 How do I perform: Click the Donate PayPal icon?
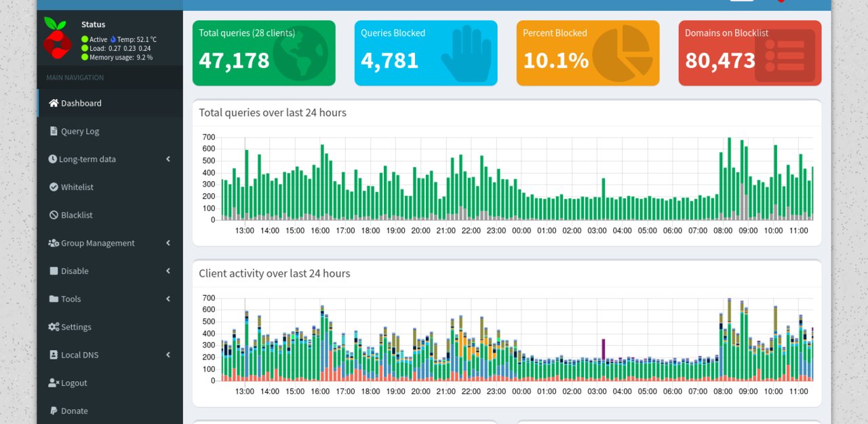54,410
